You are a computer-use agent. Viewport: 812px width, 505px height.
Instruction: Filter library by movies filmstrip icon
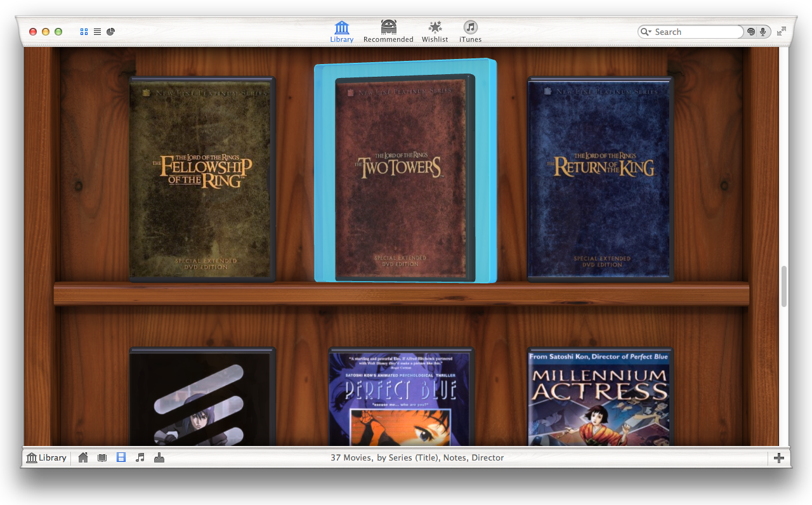(121, 457)
